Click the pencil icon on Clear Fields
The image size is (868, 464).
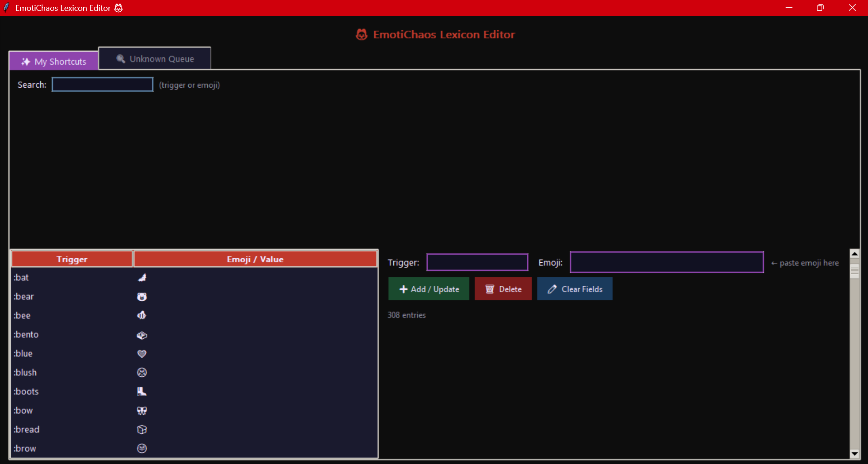click(x=552, y=289)
